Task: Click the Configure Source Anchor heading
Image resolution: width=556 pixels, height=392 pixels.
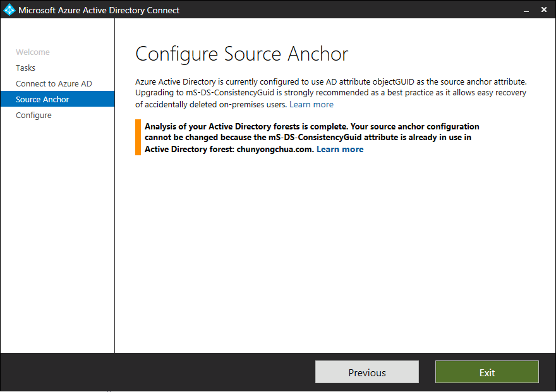Action: [x=242, y=54]
